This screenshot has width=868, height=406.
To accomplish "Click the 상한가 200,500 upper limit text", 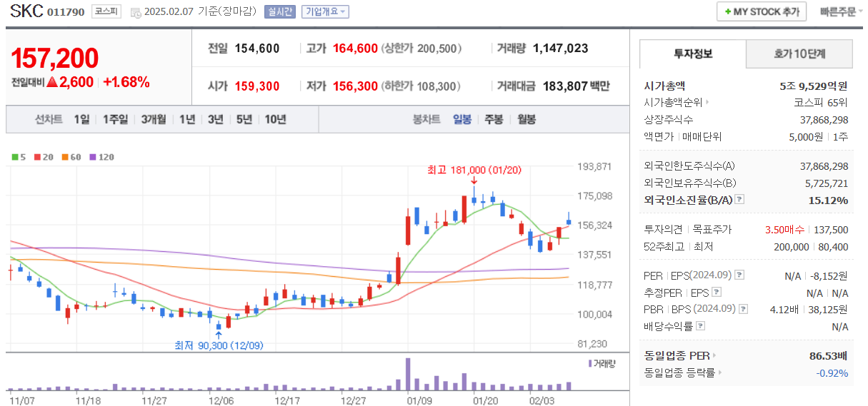I will [x=421, y=49].
